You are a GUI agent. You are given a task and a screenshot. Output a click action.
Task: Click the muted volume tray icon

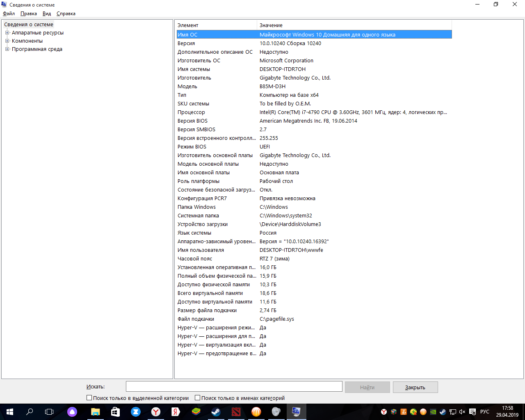[463, 412]
